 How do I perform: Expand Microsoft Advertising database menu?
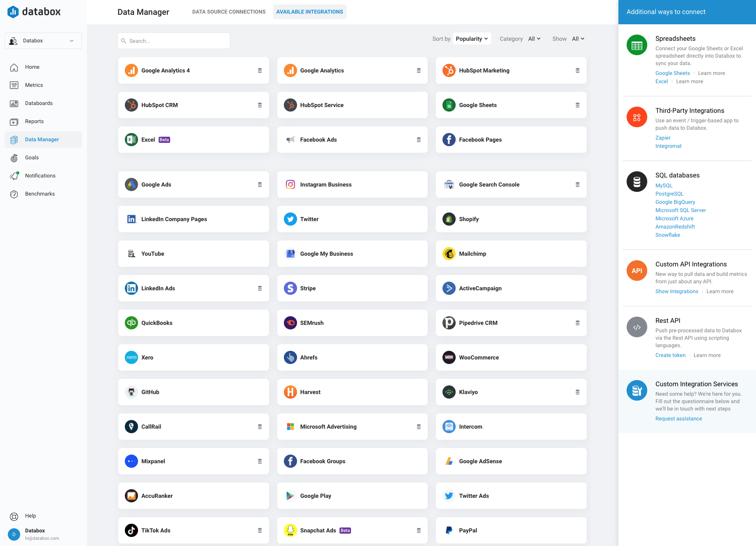419,427
